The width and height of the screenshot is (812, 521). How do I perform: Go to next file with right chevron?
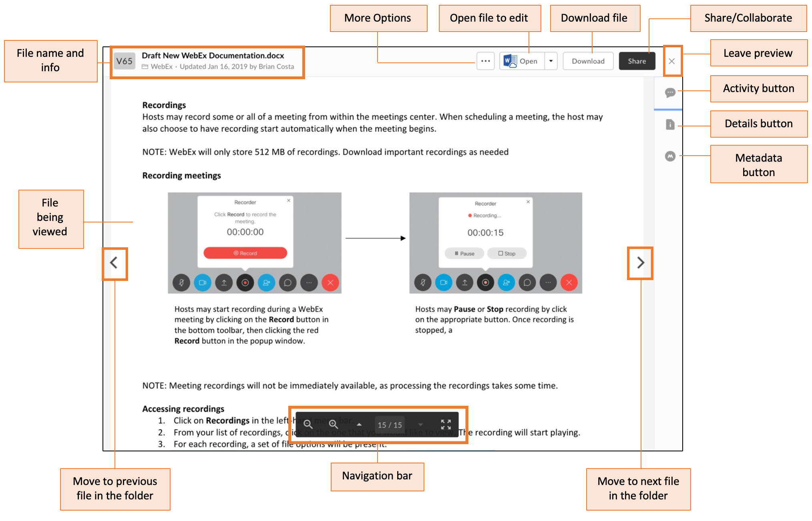[640, 263]
